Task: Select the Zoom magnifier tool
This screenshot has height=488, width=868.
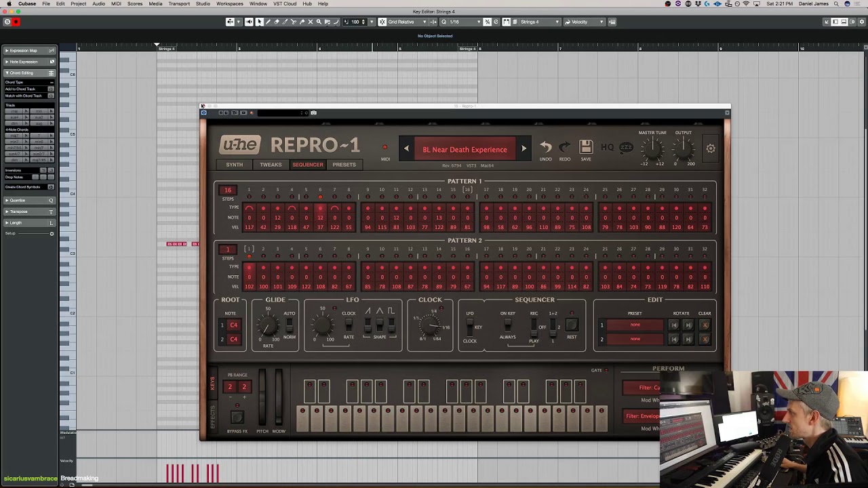Action: [319, 22]
